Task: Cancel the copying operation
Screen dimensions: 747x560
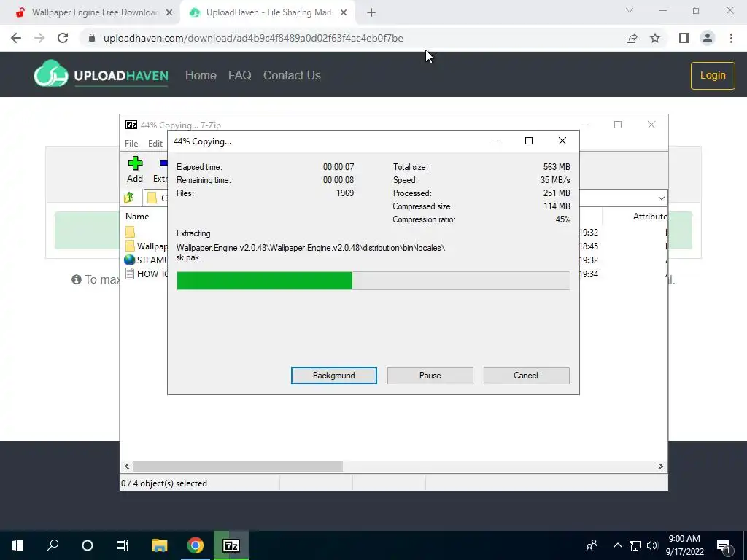Action: 526,376
